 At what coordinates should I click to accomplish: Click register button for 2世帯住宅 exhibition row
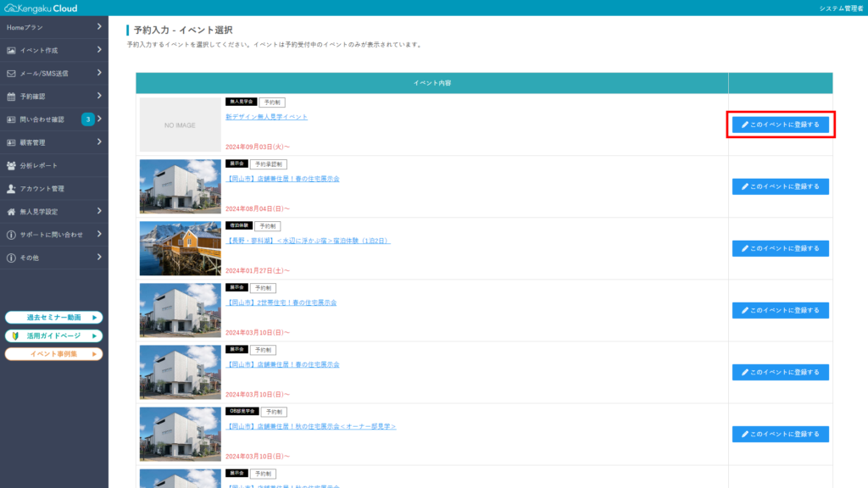(x=781, y=310)
